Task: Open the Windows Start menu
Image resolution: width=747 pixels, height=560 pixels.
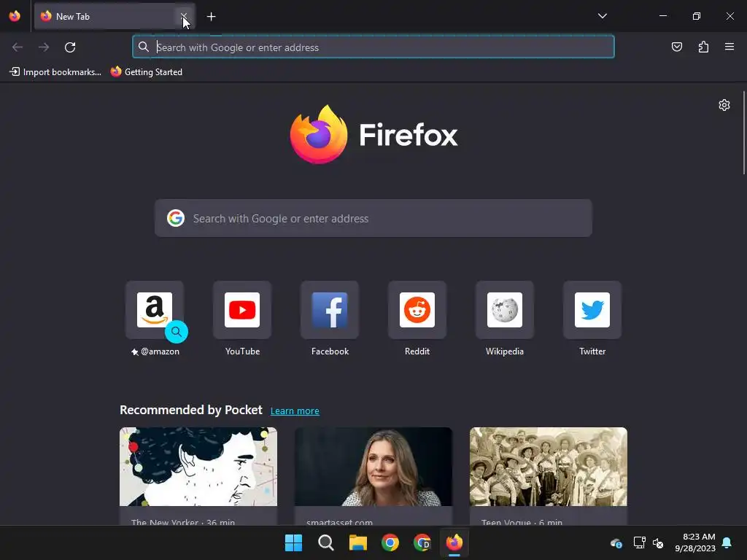Action: pos(293,542)
